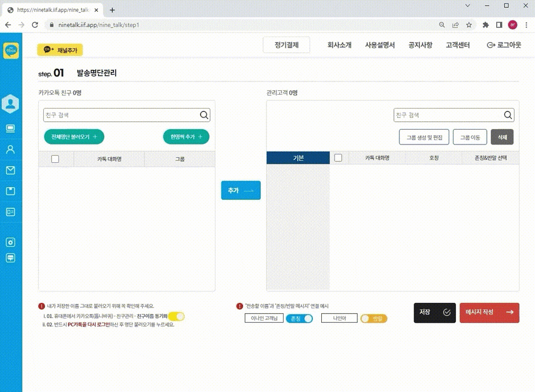
Task: Click search magnifier in KakaoTalk friends panel
Action: pos(204,115)
